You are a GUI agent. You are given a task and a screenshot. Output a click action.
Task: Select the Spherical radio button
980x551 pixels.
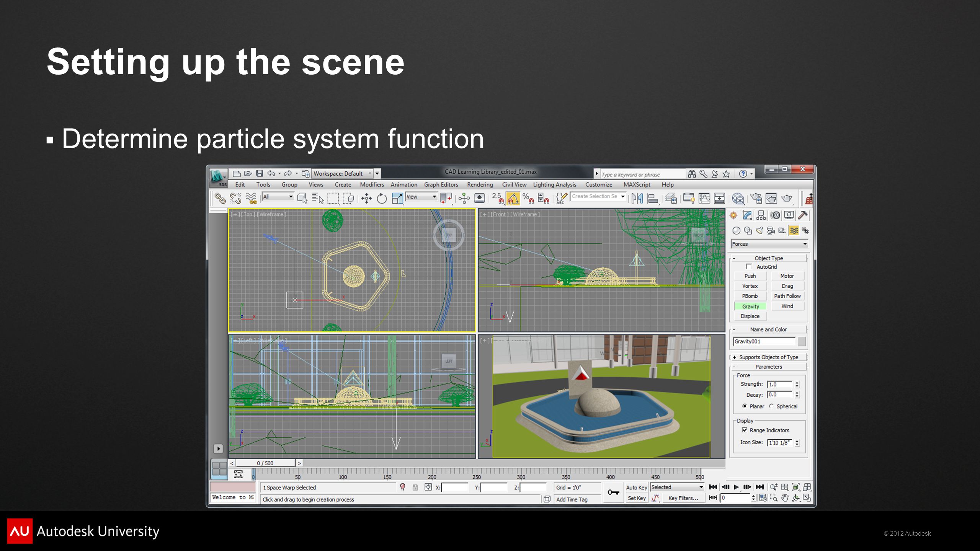[771, 406]
